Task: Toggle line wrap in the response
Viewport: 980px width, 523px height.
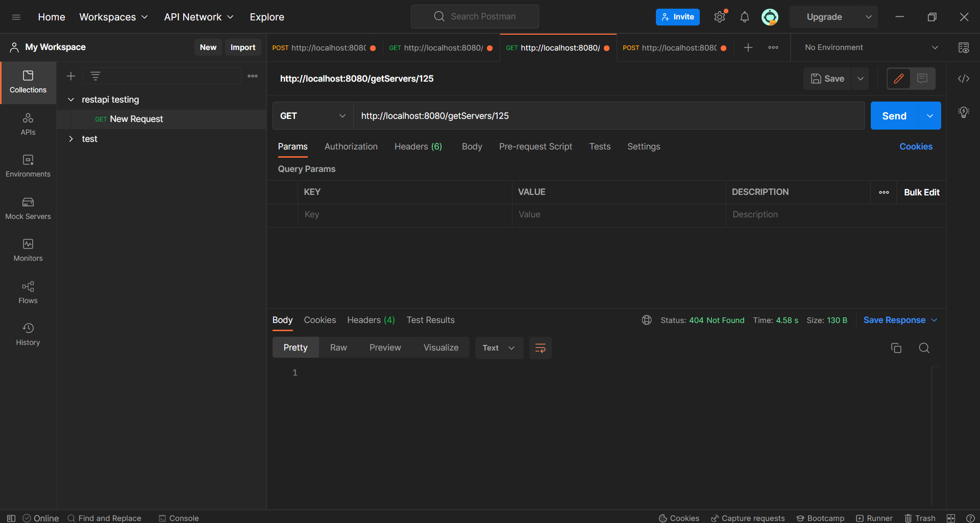Action: (x=541, y=348)
